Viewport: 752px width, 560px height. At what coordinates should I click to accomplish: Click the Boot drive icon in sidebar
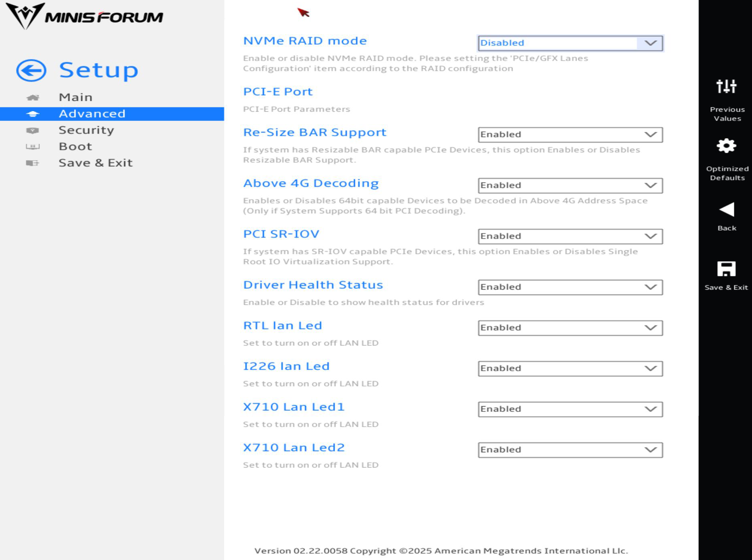[x=33, y=147]
